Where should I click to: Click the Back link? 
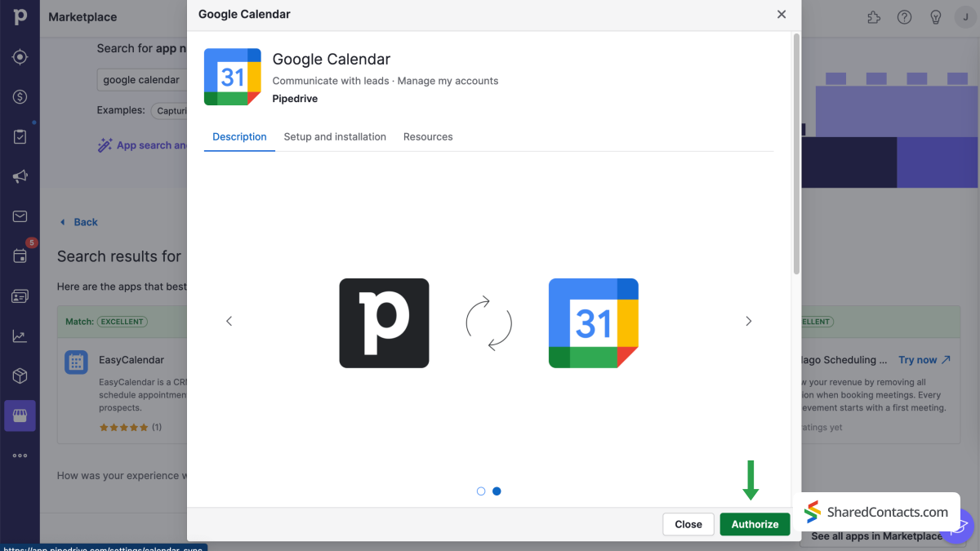click(x=79, y=222)
